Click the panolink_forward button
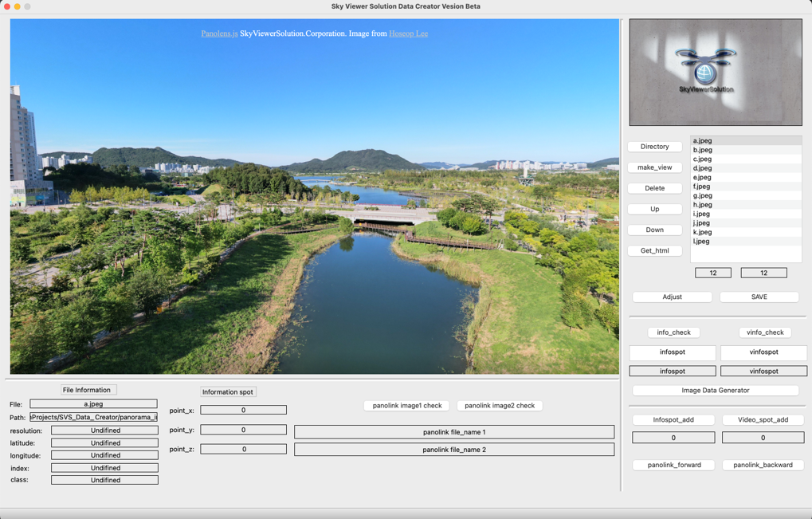The height and width of the screenshot is (519, 812). [673, 465]
